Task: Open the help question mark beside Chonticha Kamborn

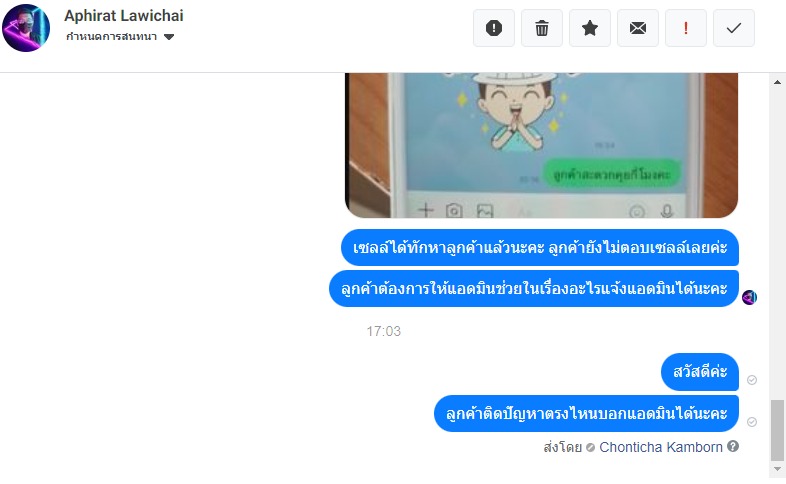Action: click(733, 446)
